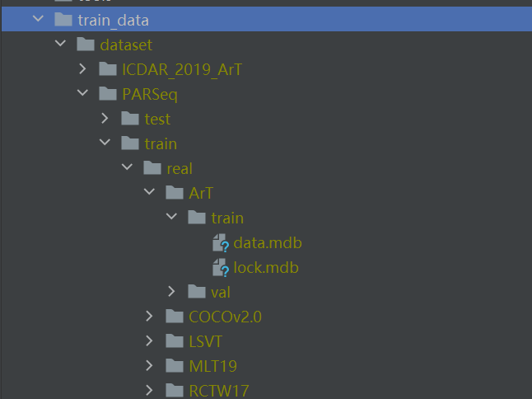
Task: Expand the test folder
Action: (x=105, y=119)
